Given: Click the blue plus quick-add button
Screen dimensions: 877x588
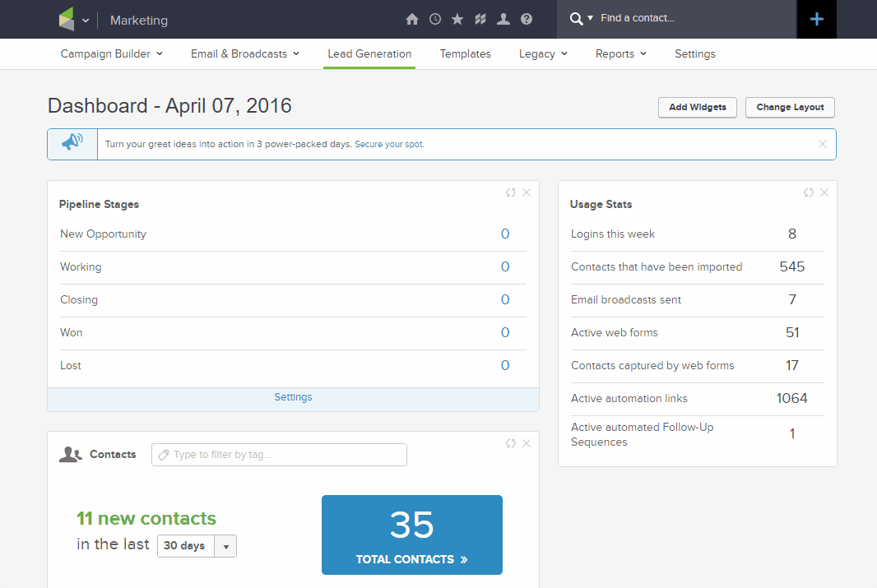Looking at the screenshot, I should 817,19.
